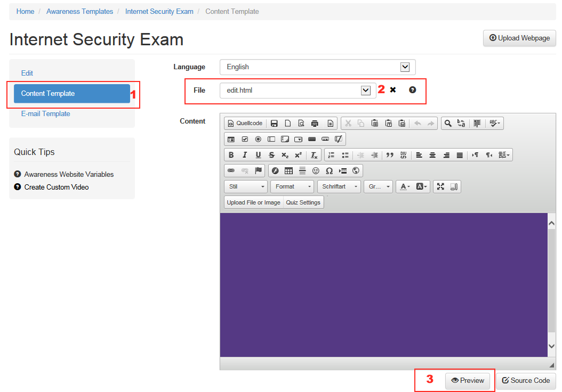Image resolution: width=562 pixels, height=392 pixels.
Task: Click Paste as plain text icon
Action: pyautogui.click(x=389, y=123)
